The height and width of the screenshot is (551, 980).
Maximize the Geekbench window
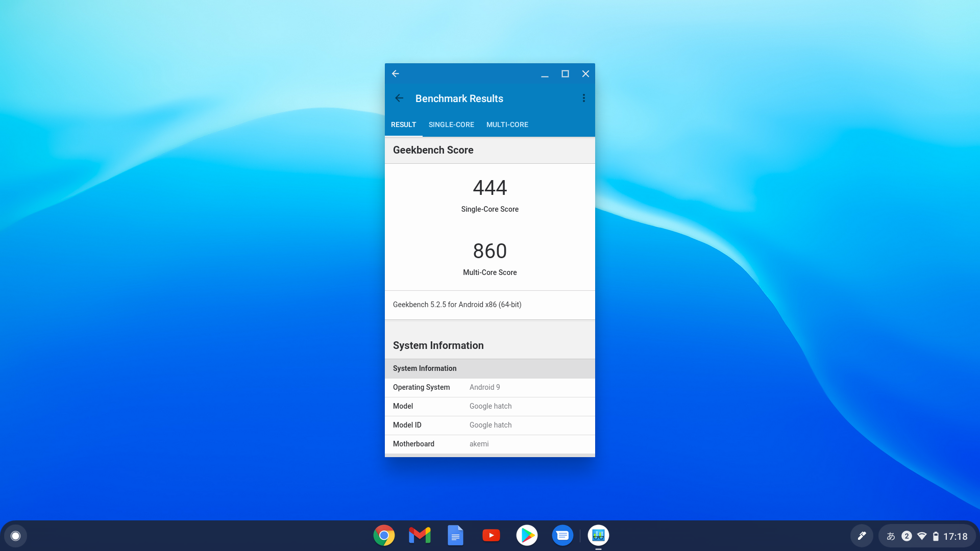[x=565, y=74]
